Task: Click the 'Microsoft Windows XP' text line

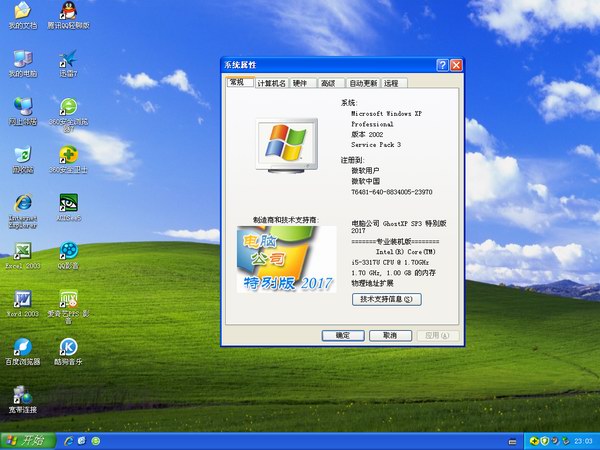Action: [386, 114]
